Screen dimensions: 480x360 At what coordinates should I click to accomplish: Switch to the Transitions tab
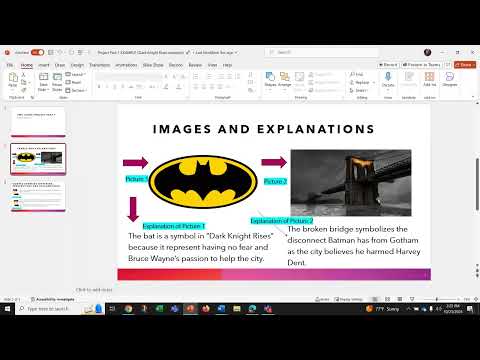tap(100, 65)
